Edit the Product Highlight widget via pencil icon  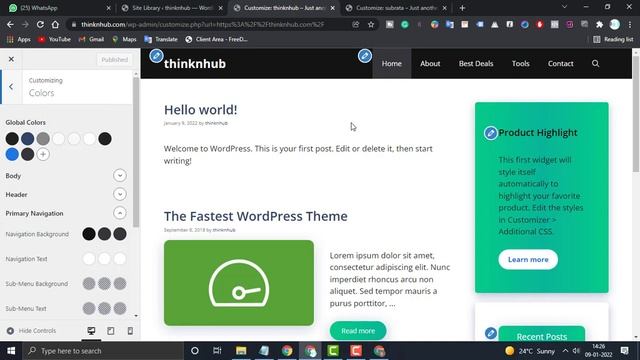pos(491,133)
